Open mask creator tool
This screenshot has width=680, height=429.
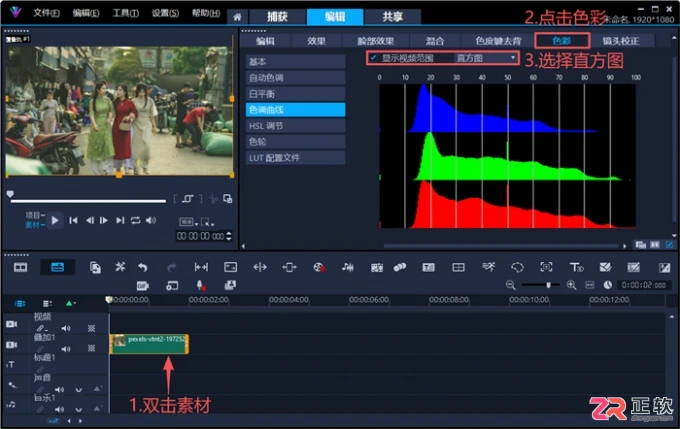(x=517, y=267)
